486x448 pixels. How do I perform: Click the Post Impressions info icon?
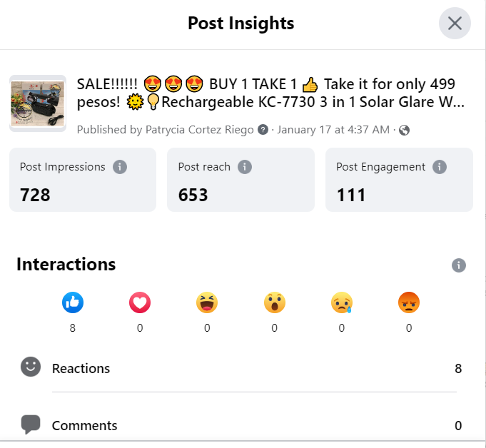coord(120,167)
